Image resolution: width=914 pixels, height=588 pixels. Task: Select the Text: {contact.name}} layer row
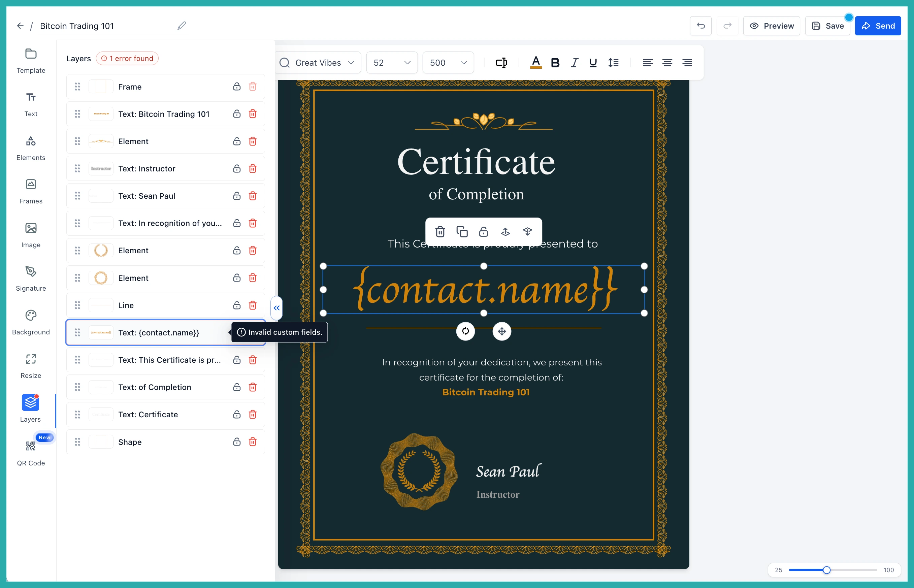tap(165, 333)
